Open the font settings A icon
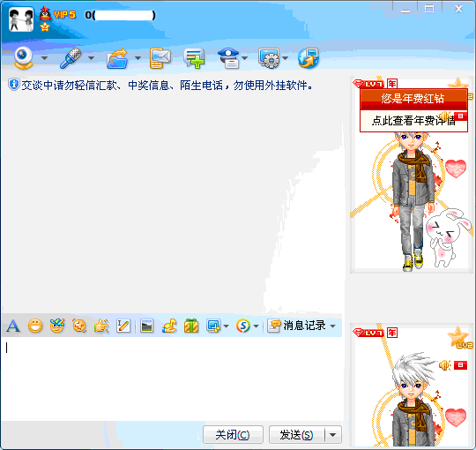The height and width of the screenshot is (450, 476). pyautogui.click(x=13, y=326)
